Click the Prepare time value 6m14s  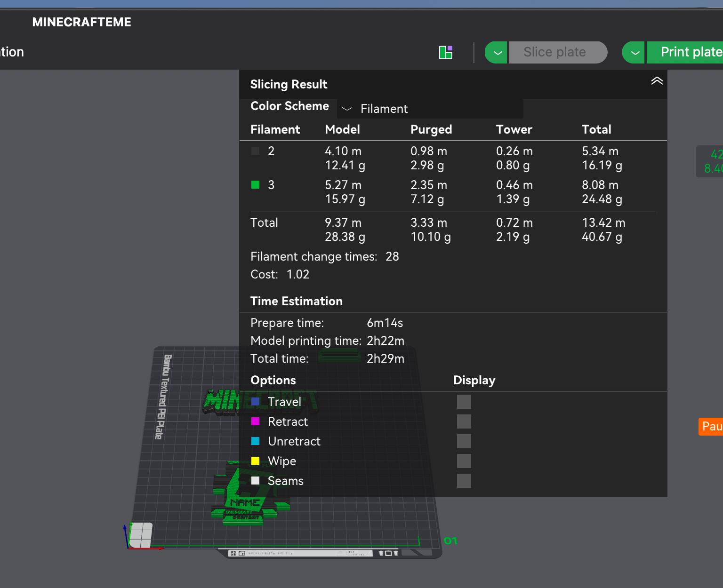coord(385,323)
